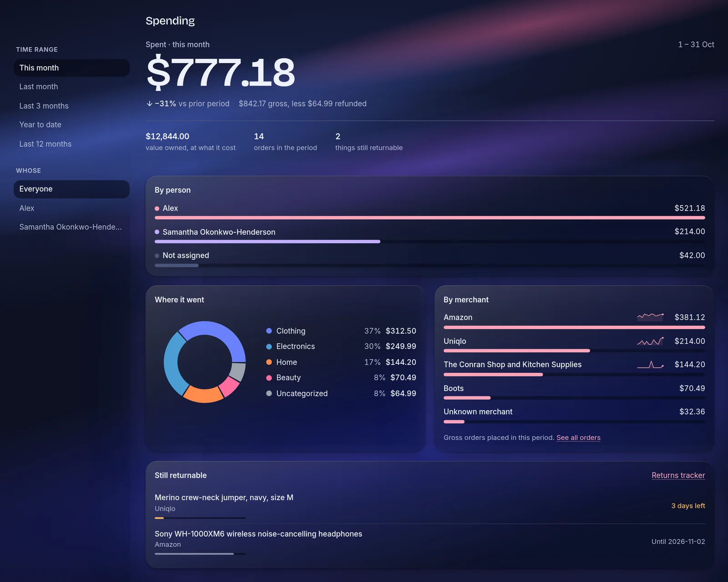Click the Sony headphones return progress bar
The width and height of the screenshot is (728, 582).
point(200,554)
